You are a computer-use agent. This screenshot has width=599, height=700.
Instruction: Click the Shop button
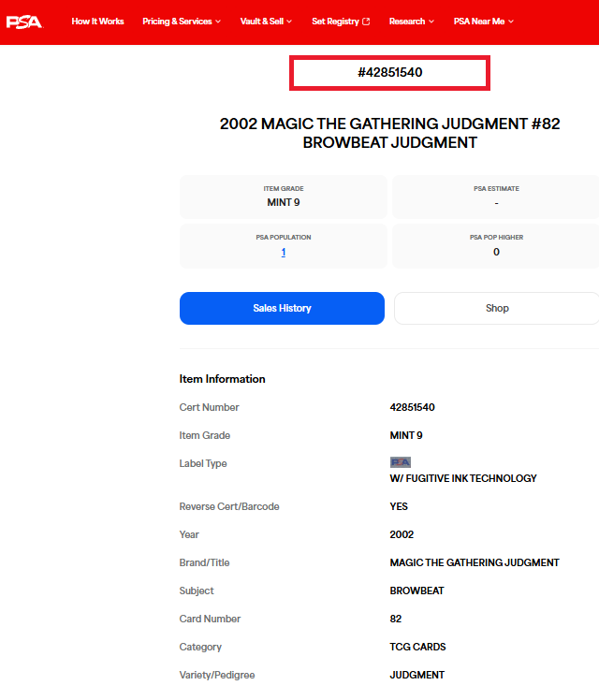[x=497, y=309]
